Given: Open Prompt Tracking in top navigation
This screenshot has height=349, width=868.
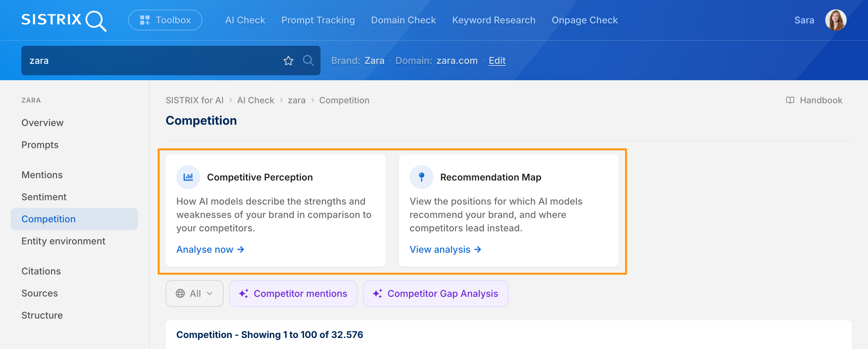Looking at the screenshot, I should coord(318,20).
